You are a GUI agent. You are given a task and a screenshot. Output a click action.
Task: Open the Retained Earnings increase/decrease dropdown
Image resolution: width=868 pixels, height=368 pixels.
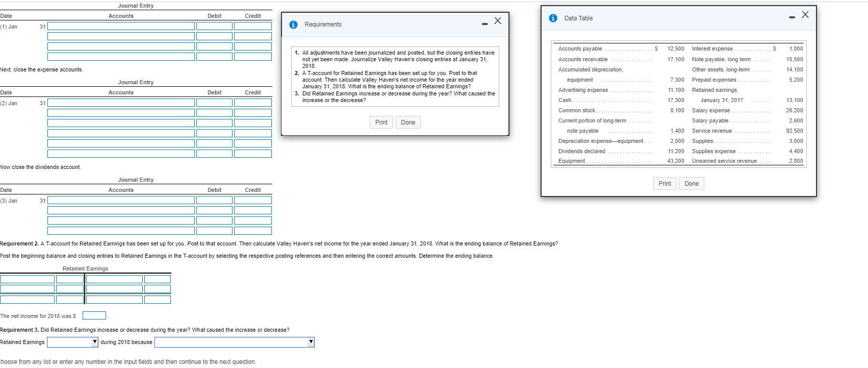(72, 342)
